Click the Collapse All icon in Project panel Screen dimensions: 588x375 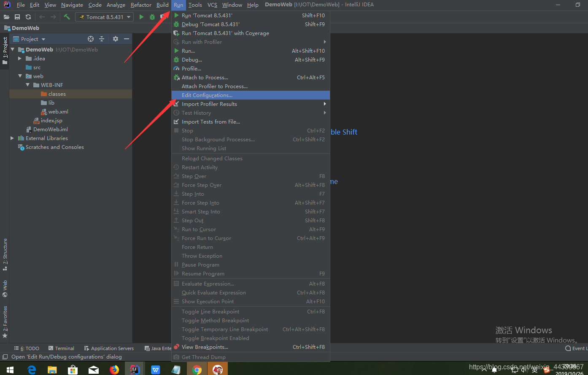102,39
